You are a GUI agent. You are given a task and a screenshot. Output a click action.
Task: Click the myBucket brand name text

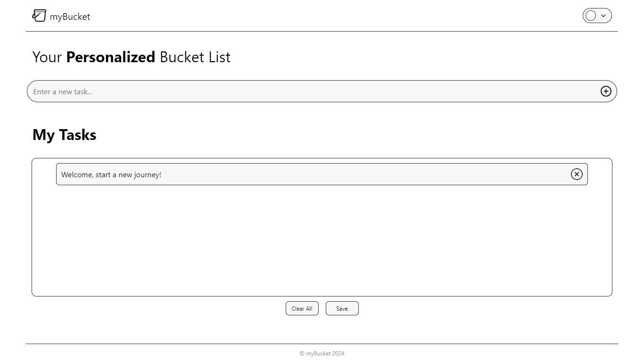click(70, 16)
